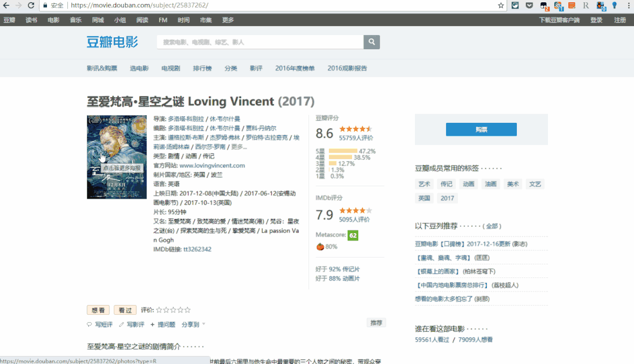Click 5095人评价 IMDb link
634x364 pixels.
pyautogui.click(x=354, y=220)
